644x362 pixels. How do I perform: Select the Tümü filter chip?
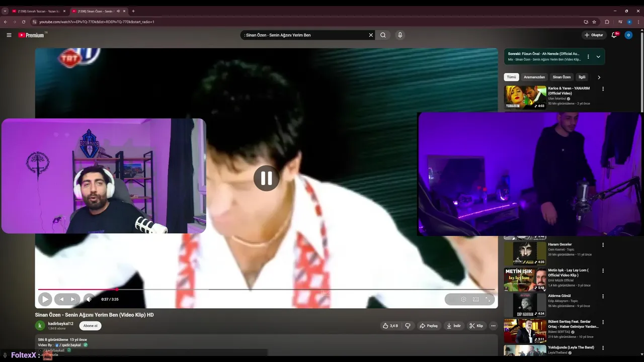tap(511, 77)
